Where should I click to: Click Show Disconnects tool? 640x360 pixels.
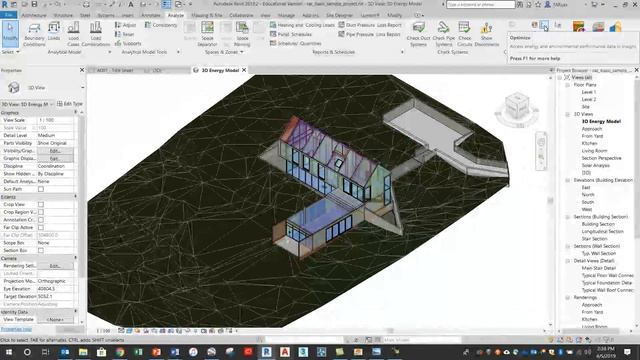point(487,34)
